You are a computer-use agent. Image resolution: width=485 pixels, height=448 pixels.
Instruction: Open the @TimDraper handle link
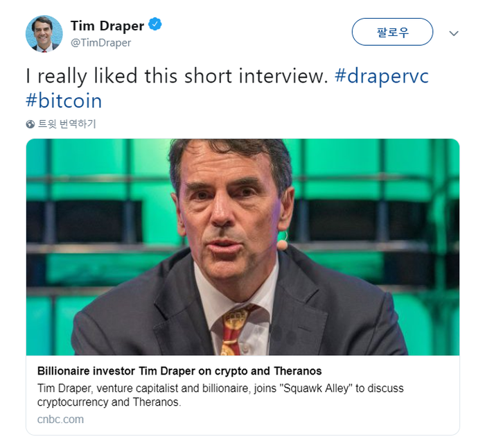(101, 43)
